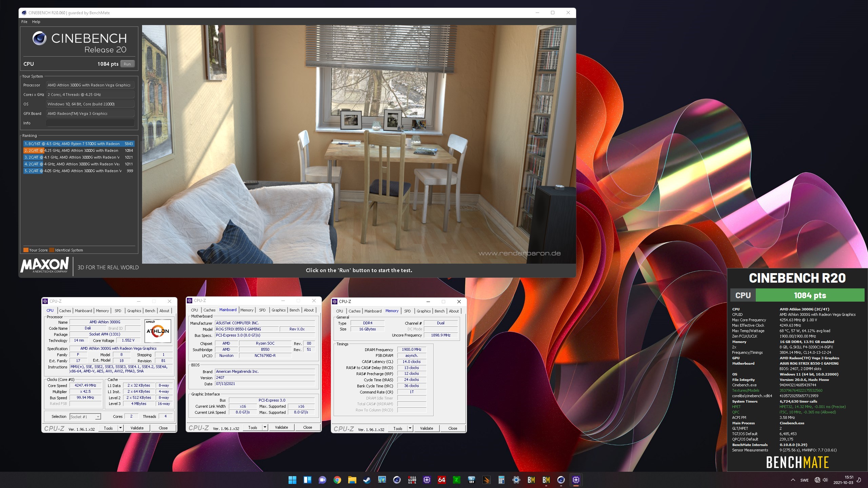Select ranking entry 2C/4T @ 4.05 GHz 999
Screen dimensions: 868x488
79,171
